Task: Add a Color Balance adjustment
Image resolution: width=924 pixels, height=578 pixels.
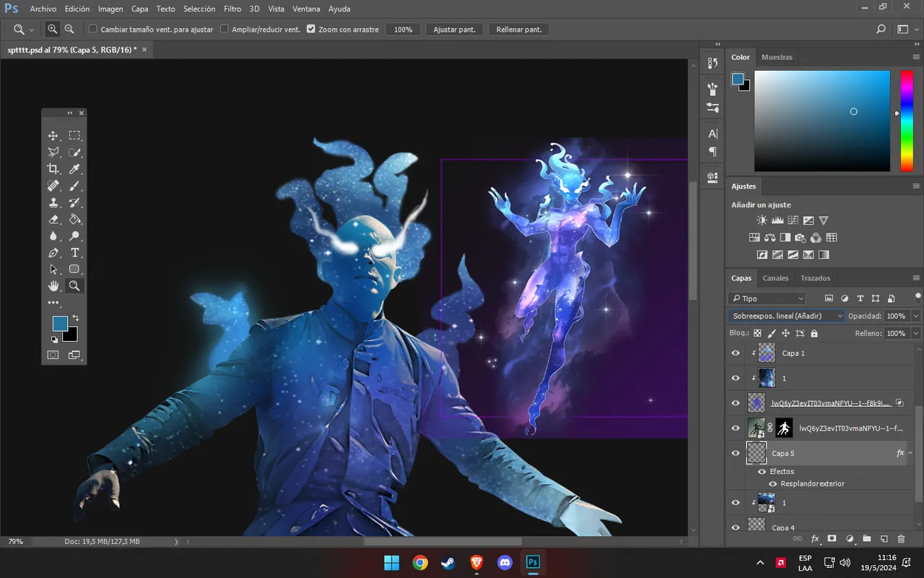Action: point(770,237)
